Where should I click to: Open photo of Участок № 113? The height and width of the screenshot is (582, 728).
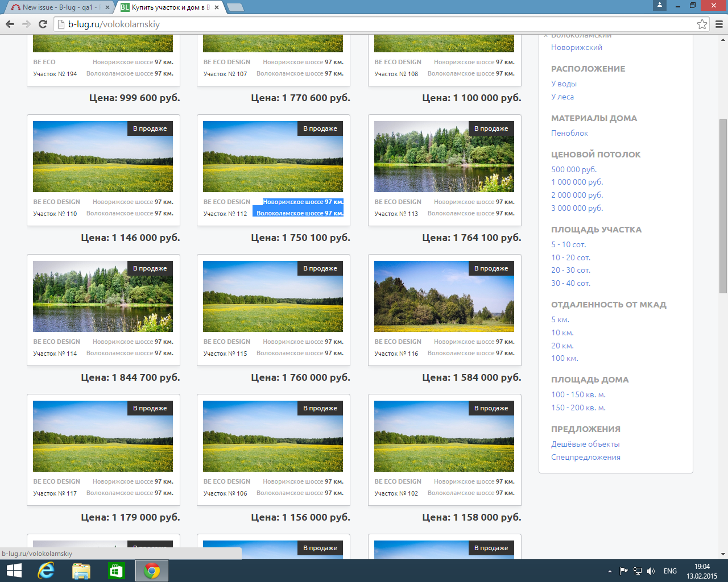pos(444,156)
